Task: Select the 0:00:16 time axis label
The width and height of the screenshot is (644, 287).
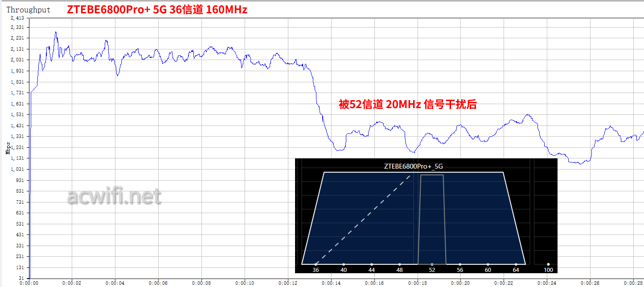Action: tap(374, 283)
